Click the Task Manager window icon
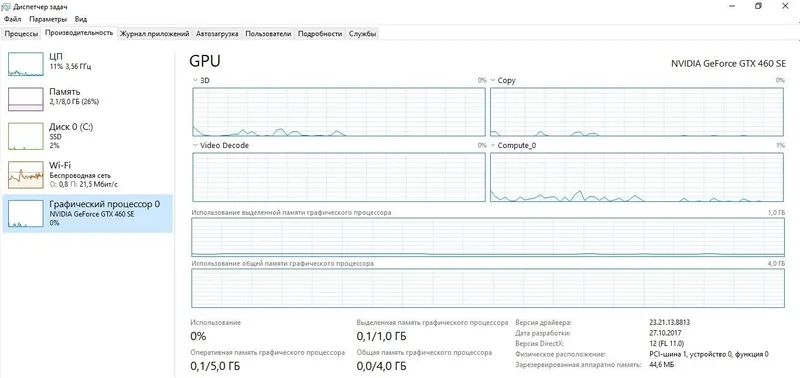Screen dimensions: 800x378 point(7,6)
